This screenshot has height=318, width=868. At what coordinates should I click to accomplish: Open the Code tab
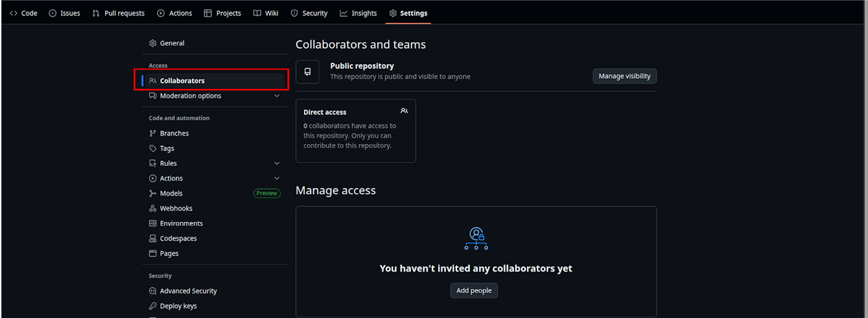[x=24, y=13]
